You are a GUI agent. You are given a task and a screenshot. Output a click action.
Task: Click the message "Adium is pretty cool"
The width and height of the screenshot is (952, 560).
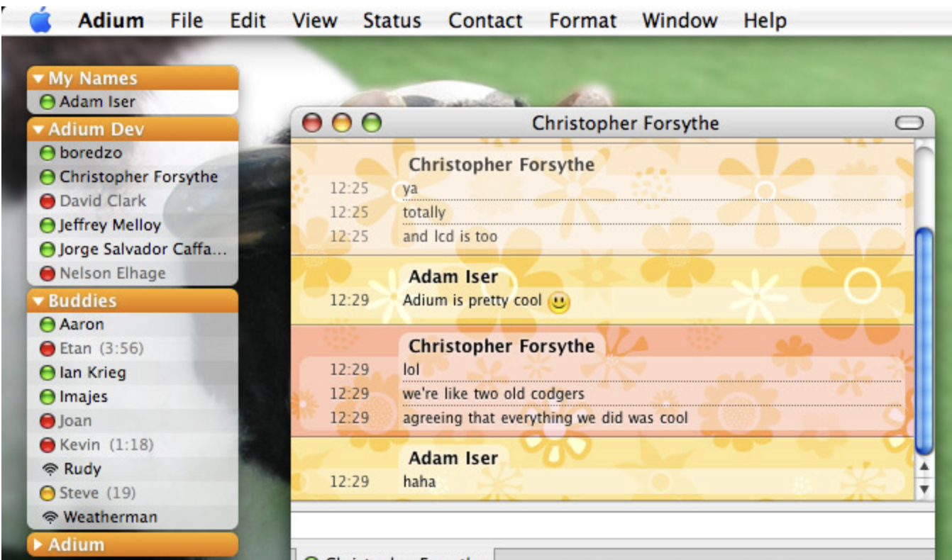472,300
